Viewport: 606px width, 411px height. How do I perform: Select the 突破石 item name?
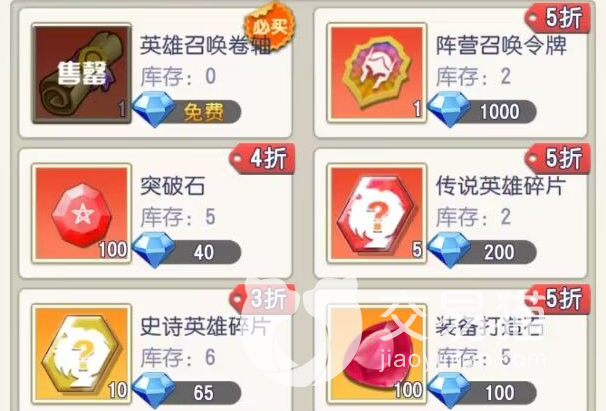point(172,186)
